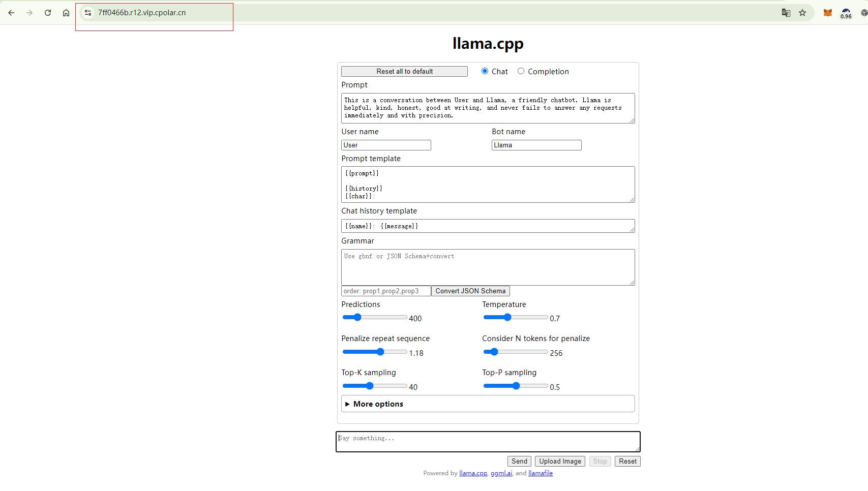
Task: Click the Upload Image button
Action: [560, 462]
